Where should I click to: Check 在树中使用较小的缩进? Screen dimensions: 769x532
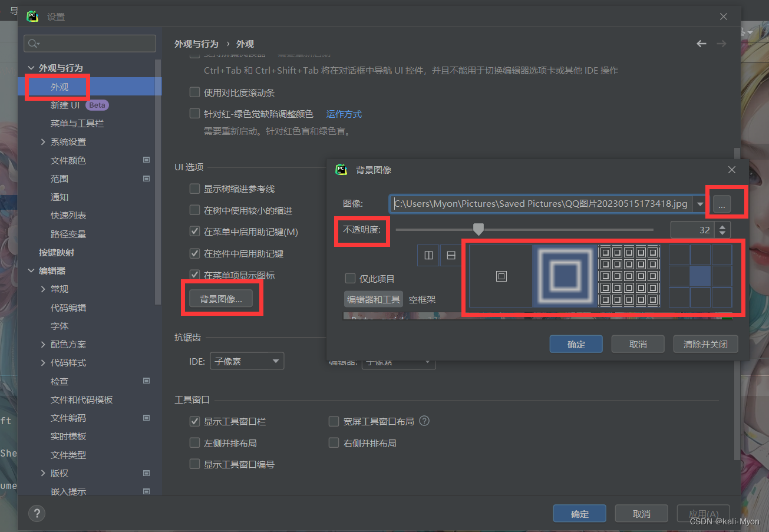click(x=194, y=210)
